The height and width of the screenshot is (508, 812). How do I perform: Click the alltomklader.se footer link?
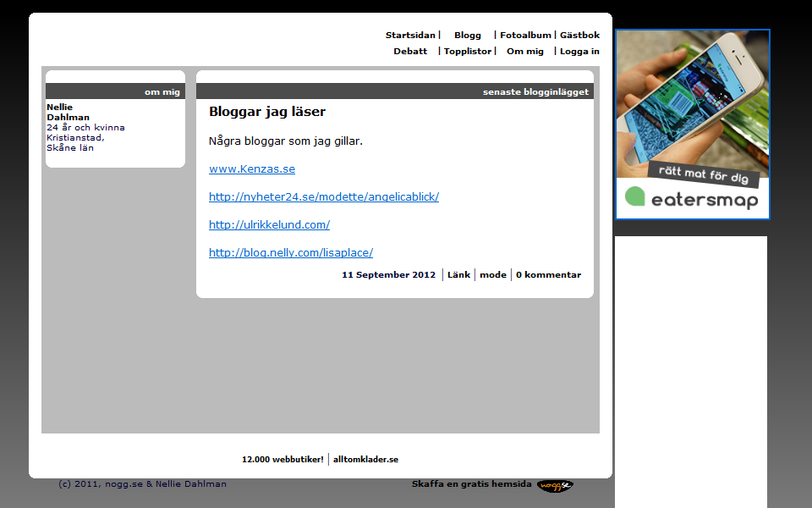(365, 460)
